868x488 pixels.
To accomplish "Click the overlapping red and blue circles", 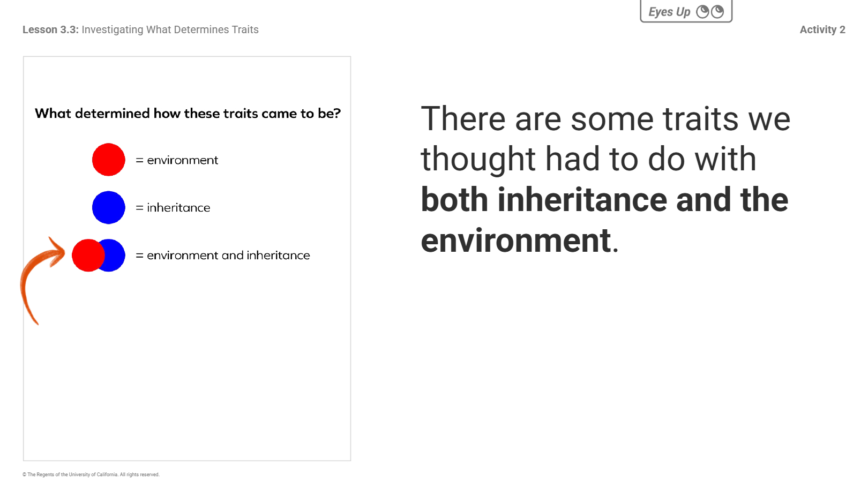I will coord(99,255).
